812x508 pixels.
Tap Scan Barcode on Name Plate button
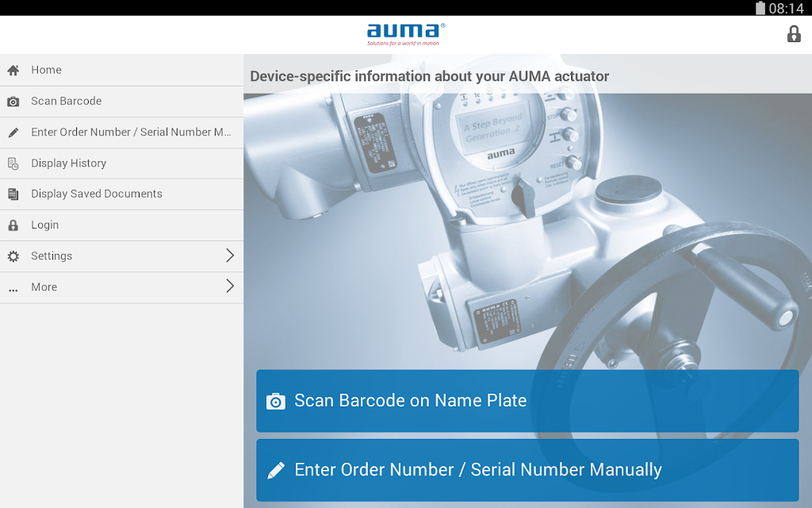pyautogui.click(x=527, y=401)
